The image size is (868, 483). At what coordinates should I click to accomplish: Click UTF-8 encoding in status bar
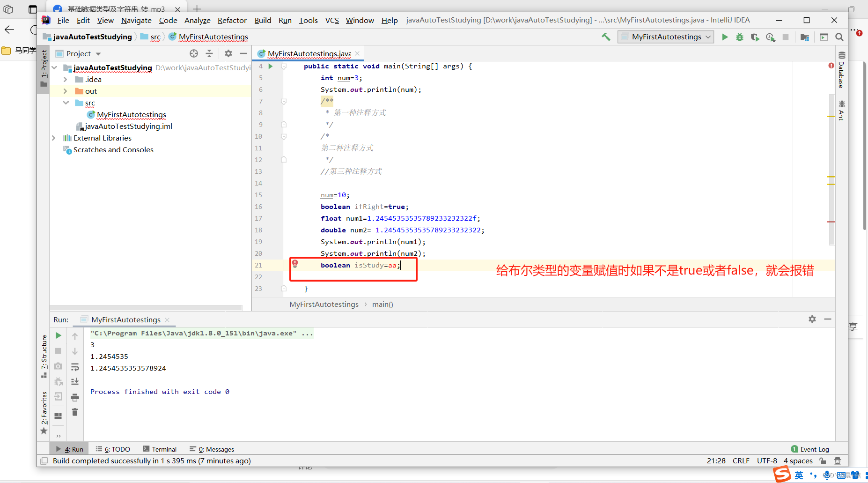click(x=767, y=461)
